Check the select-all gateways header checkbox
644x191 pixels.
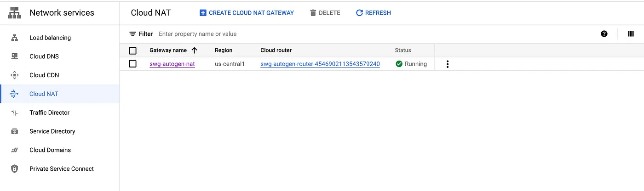coord(132,51)
